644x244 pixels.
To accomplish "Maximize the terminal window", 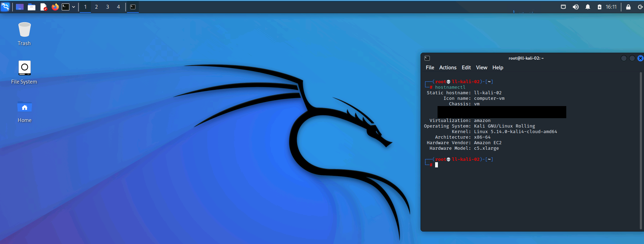I will coord(632,58).
